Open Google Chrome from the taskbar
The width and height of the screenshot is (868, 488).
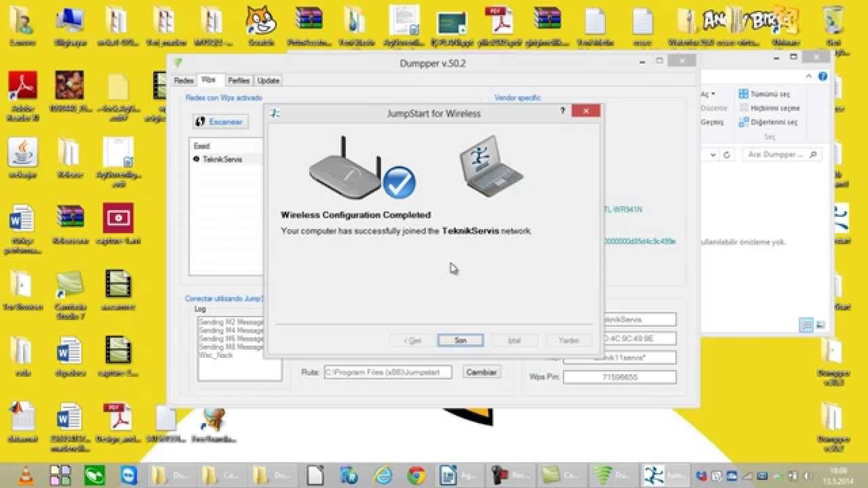pos(416,475)
